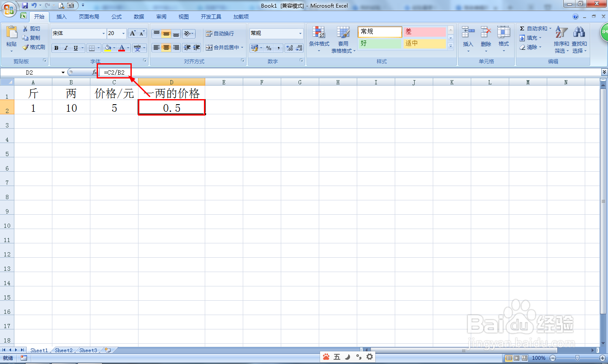The height and width of the screenshot is (364, 608).
Task: Toggle italic formatting
Action: [66, 48]
